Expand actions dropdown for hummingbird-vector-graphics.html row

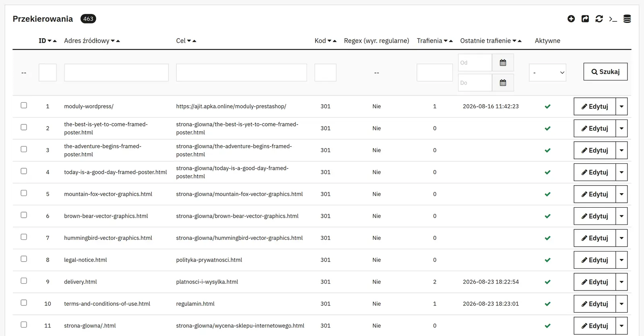[x=621, y=238]
